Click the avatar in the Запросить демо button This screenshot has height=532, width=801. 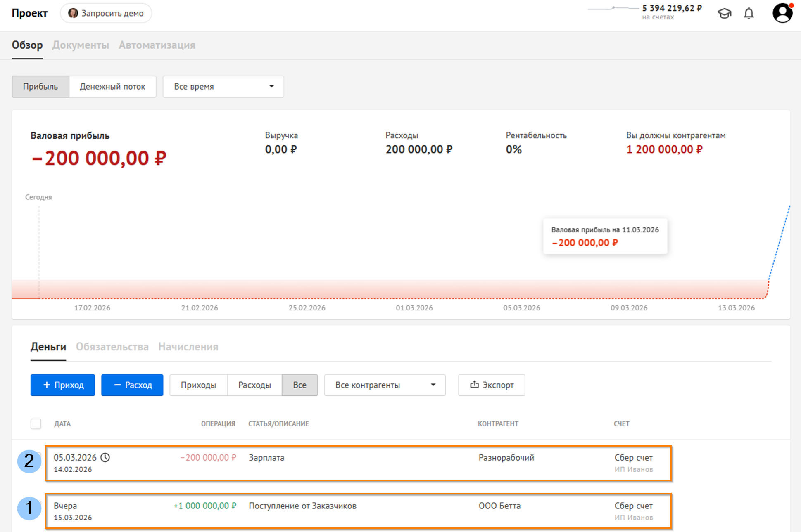(x=73, y=13)
